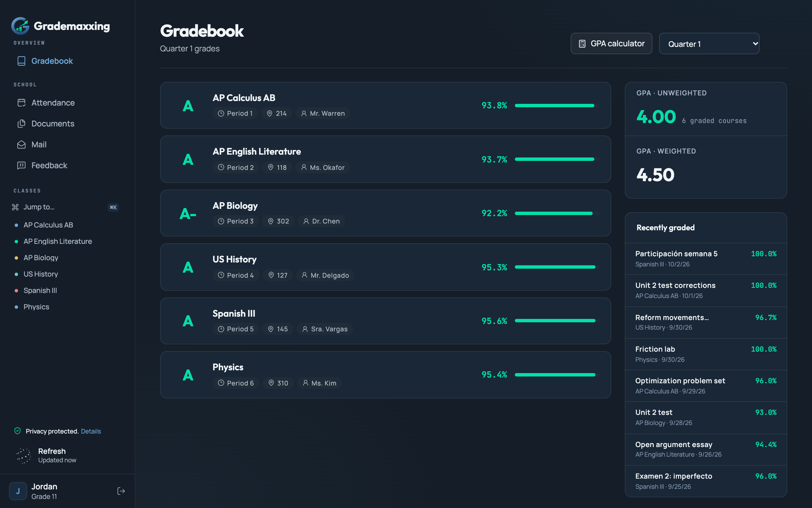The image size is (812, 508).
Task: Click the privacy shield icon
Action: point(17,431)
